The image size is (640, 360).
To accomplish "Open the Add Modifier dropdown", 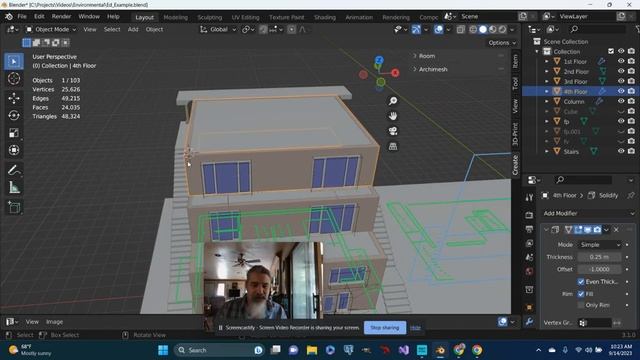I will (x=589, y=213).
